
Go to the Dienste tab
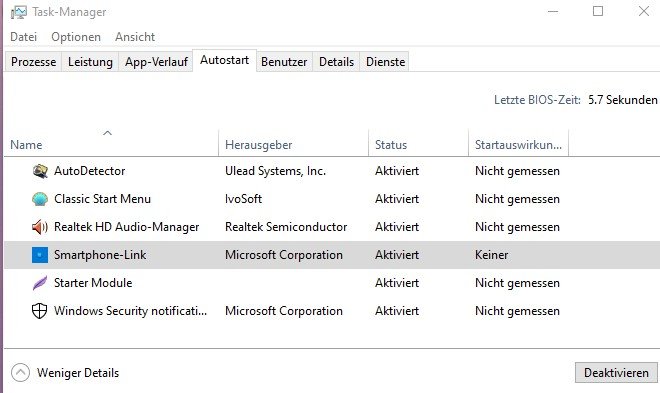point(386,62)
